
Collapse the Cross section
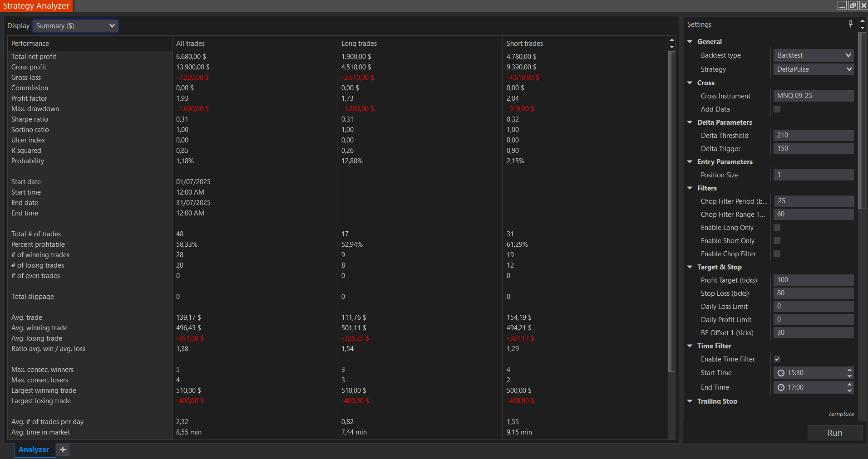coord(690,83)
